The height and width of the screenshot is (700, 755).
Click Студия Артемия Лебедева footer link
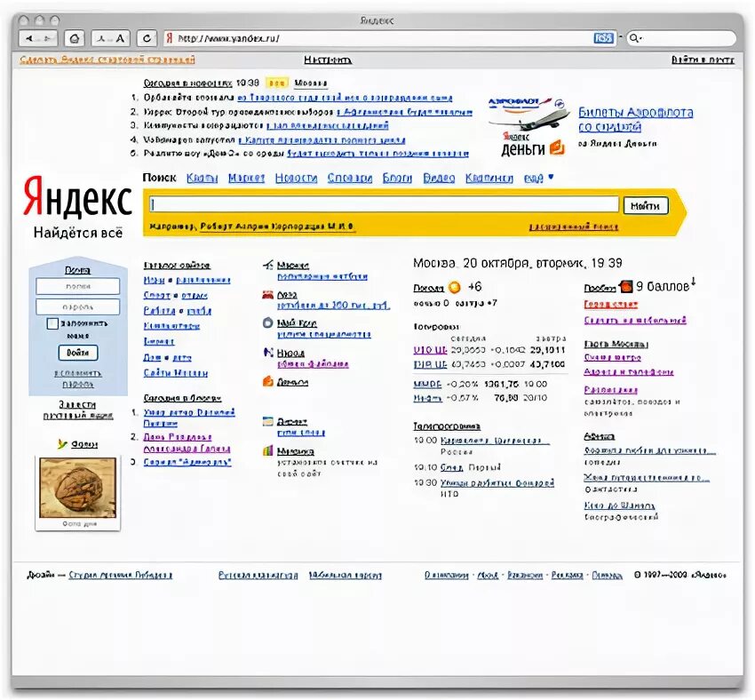pyautogui.click(x=121, y=575)
